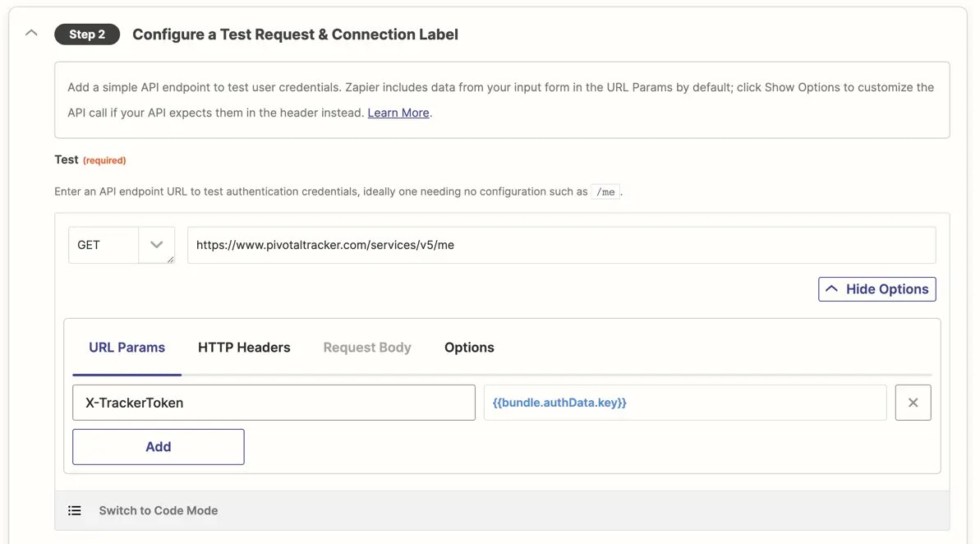Click the Hide Options button
The image size is (980, 544).
tap(876, 289)
